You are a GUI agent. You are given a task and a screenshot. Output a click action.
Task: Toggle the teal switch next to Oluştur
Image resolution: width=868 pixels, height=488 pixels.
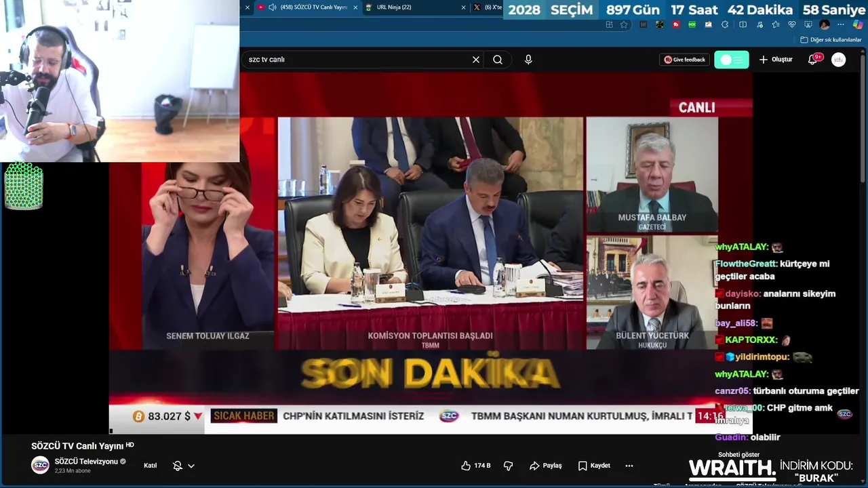(x=732, y=60)
